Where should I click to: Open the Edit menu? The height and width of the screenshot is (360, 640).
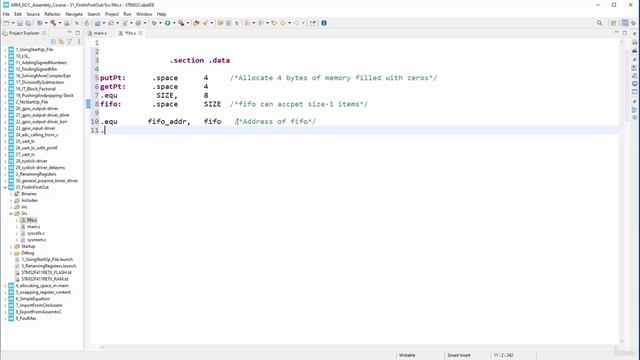tap(18, 14)
